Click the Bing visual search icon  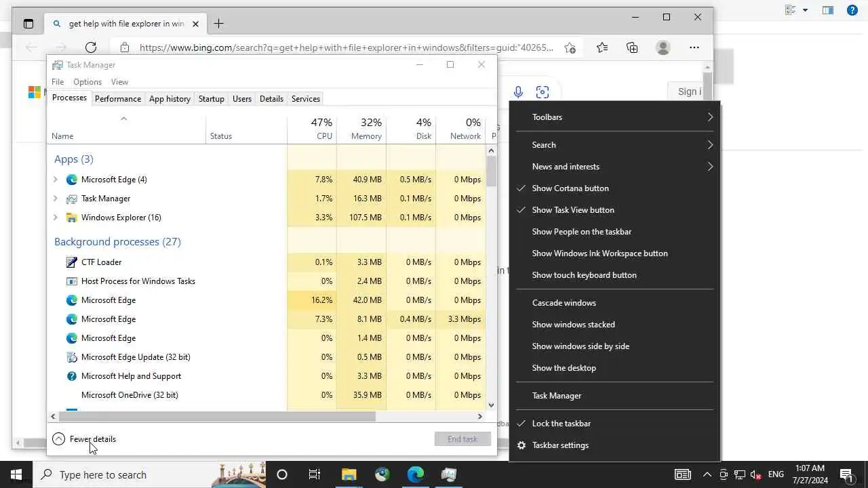[x=542, y=92]
